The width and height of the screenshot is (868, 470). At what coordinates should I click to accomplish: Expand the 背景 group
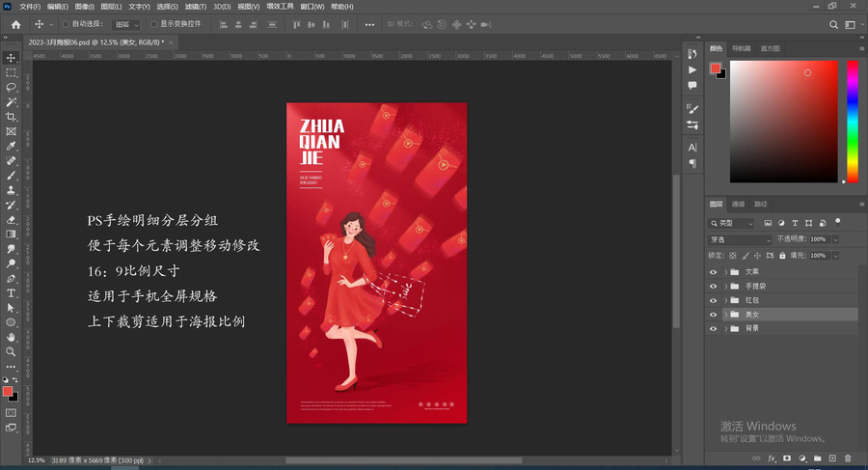click(725, 328)
